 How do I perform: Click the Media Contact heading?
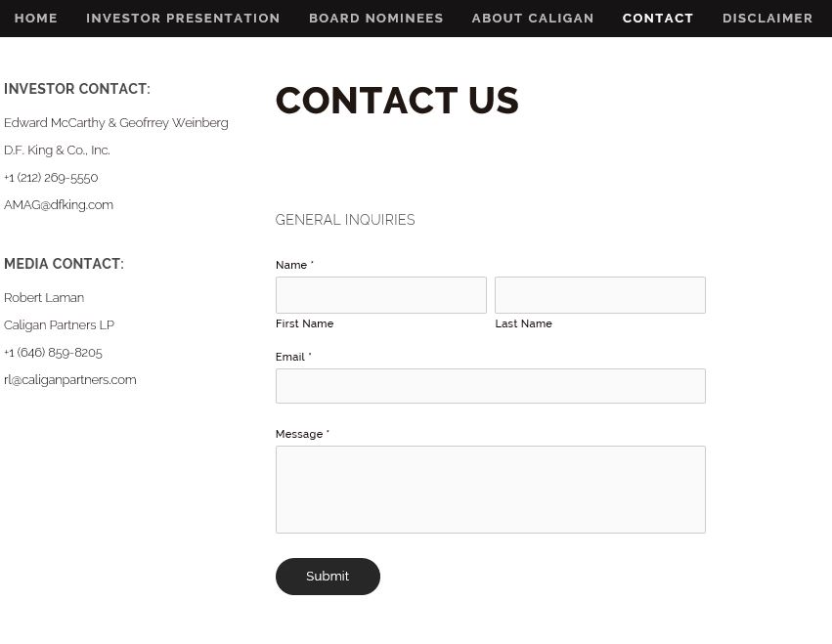tap(64, 264)
